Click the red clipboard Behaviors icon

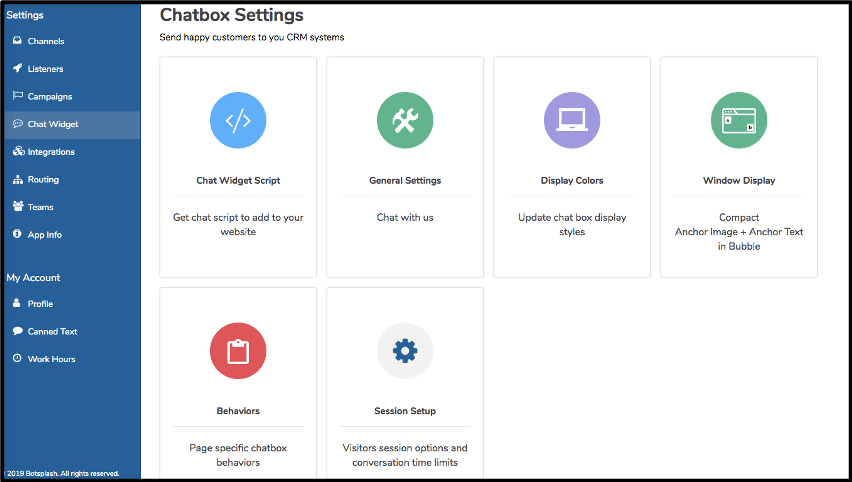coord(238,350)
